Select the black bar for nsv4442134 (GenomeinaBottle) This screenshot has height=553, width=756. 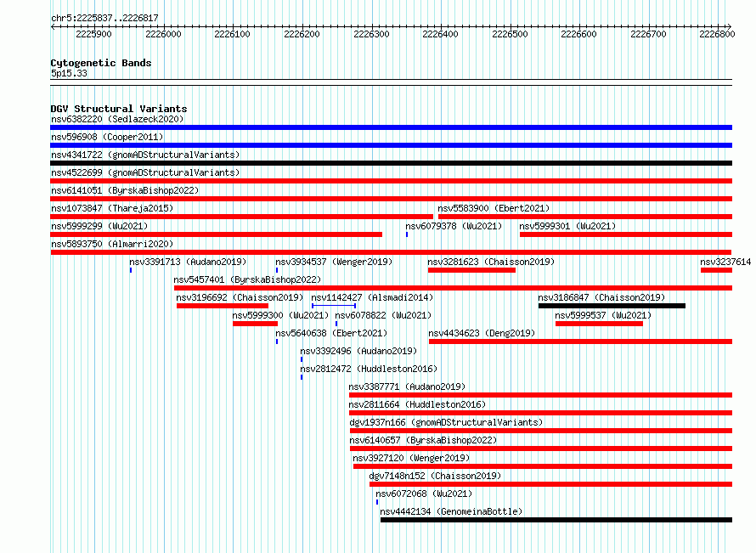556,520
